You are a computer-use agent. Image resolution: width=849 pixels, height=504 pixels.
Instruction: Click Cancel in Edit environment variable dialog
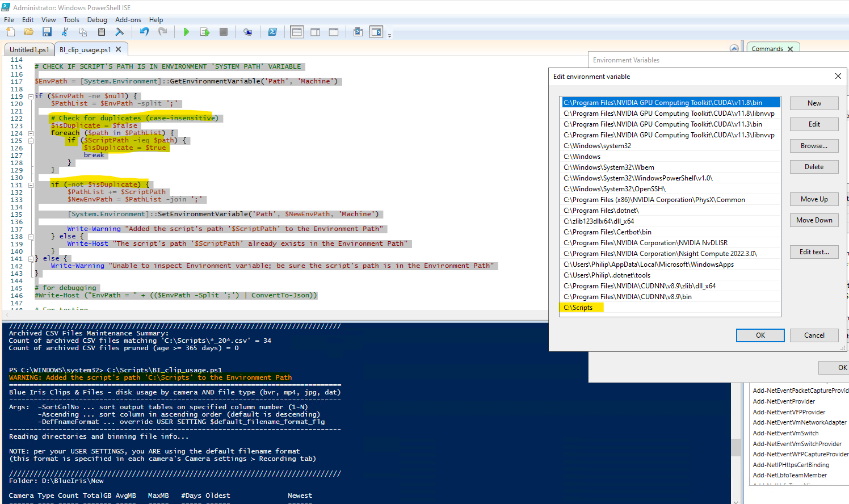point(814,335)
